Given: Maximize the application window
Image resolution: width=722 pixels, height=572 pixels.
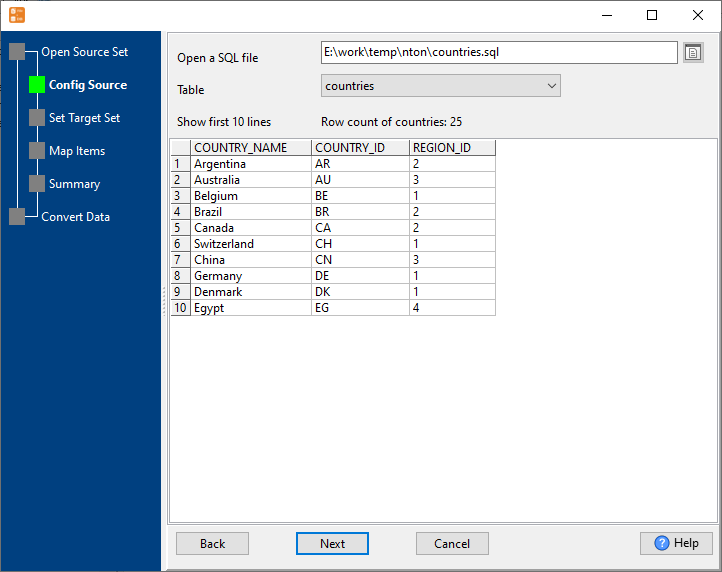Looking at the screenshot, I should coord(652,15).
